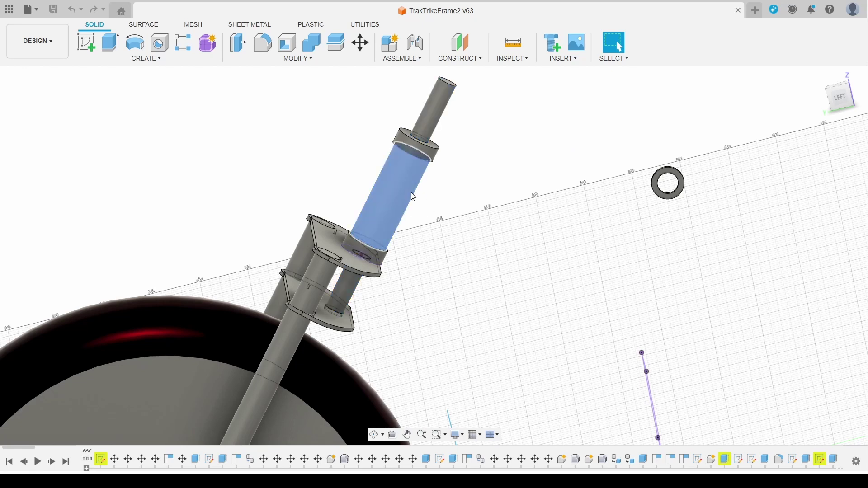
Task: Open the Joint tool in Assemble
Action: pos(415,42)
